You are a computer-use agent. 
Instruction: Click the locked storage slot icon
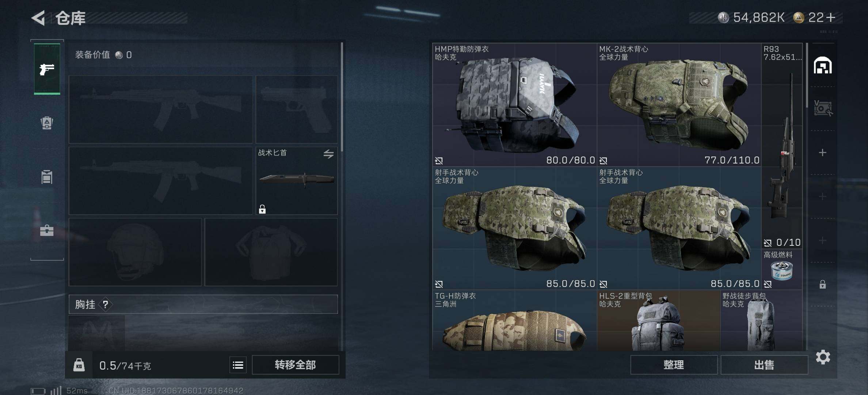[822, 284]
